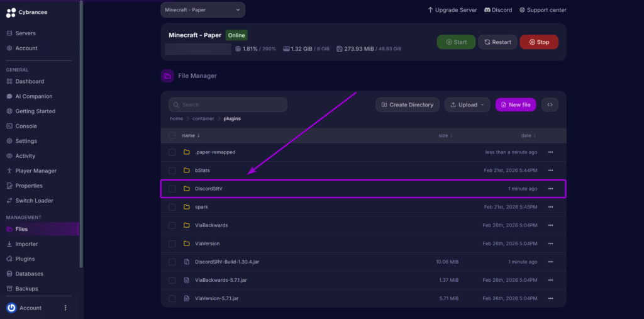Click the Switch Loader arrows icon
This screenshot has height=319, width=644.
click(x=9, y=201)
